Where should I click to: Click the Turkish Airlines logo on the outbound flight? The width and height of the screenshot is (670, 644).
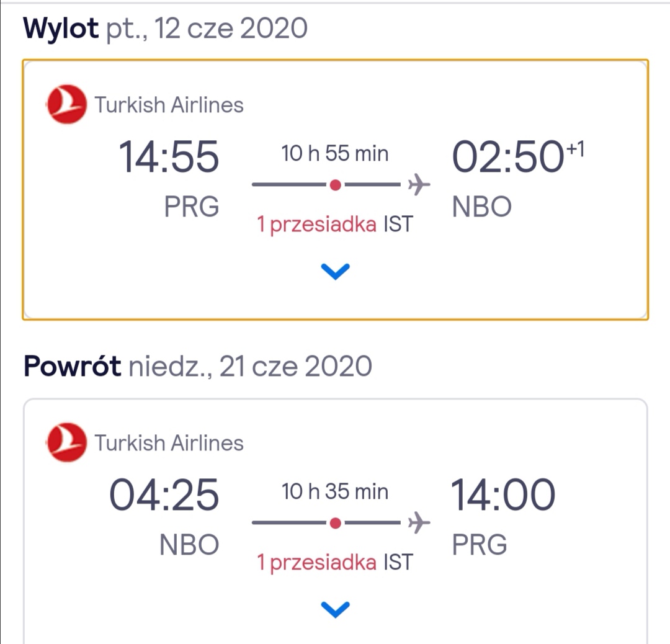[66, 104]
